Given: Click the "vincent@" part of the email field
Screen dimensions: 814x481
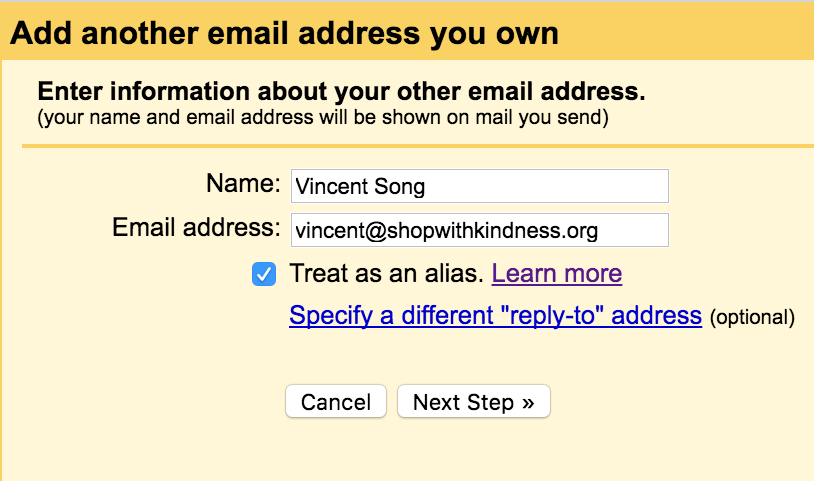Looking at the screenshot, I should pos(341,230).
